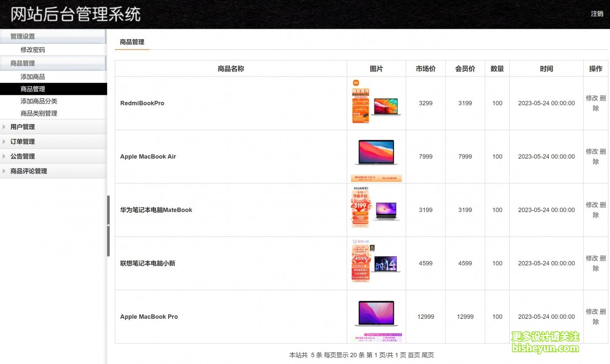Expand the 商品评论管理 sidebar section
The image size is (610, 364).
click(x=53, y=172)
